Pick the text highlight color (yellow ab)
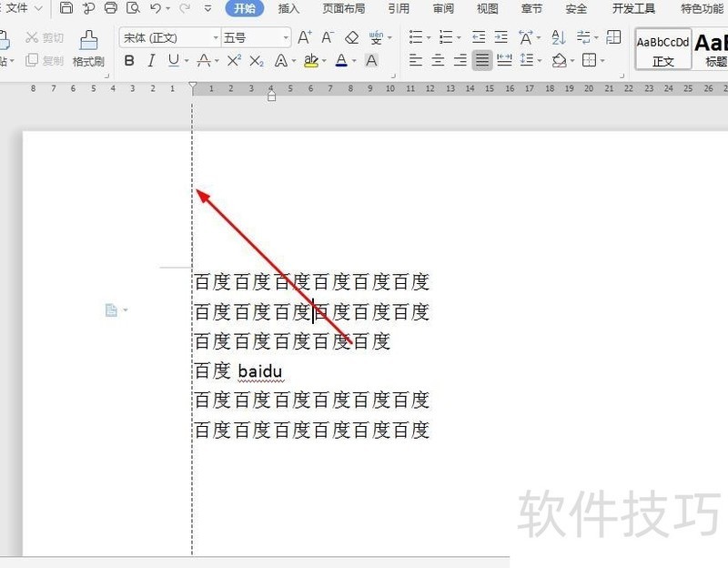This screenshot has height=568, width=728. pyautogui.click(x=311, y=60)
